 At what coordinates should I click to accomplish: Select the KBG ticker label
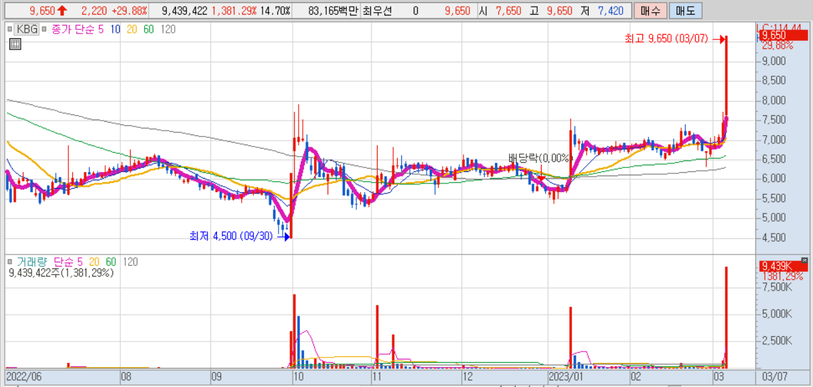pyautogui.click(x=26, y=30)
